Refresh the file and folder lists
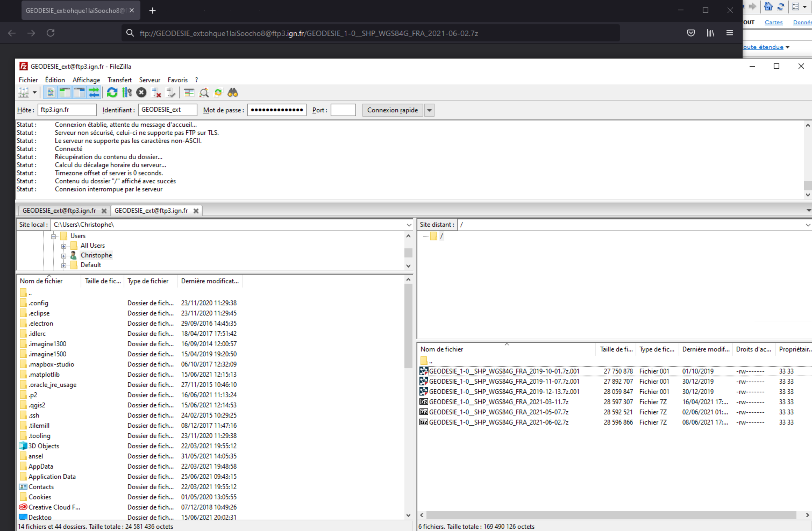The width and height of the screenshot is (812, 531). 112,92
